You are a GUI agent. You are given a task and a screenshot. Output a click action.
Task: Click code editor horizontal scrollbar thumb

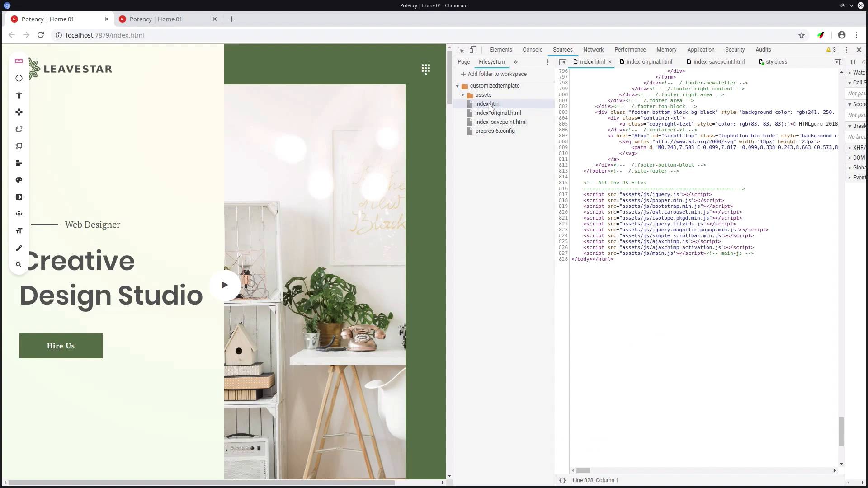tap(583, 470)
